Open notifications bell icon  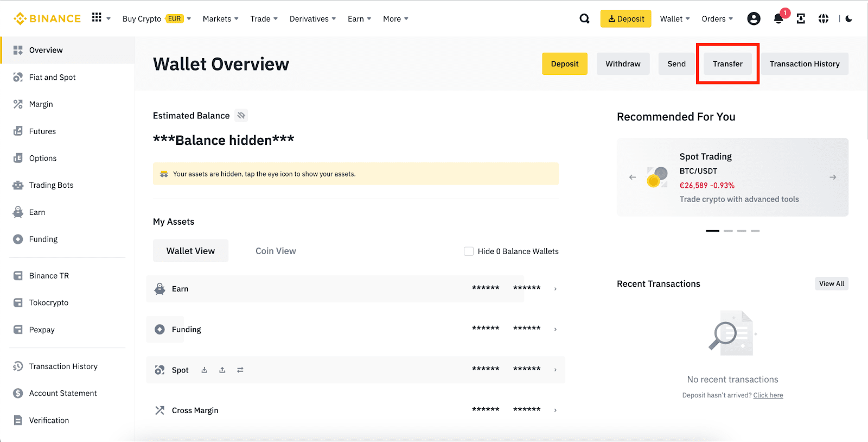coord(778,18)
